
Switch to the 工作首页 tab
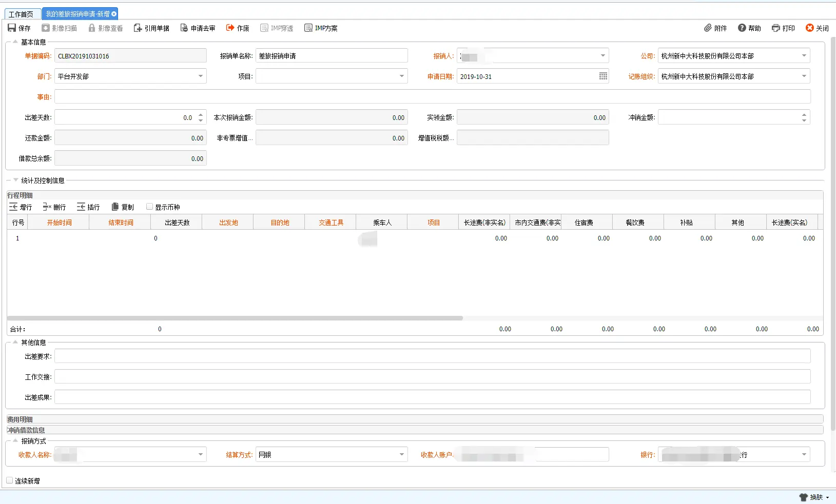click(x=21, y=14)
